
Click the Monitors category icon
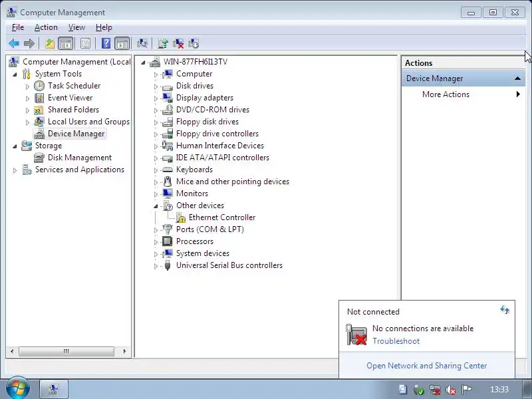(168, 194)
